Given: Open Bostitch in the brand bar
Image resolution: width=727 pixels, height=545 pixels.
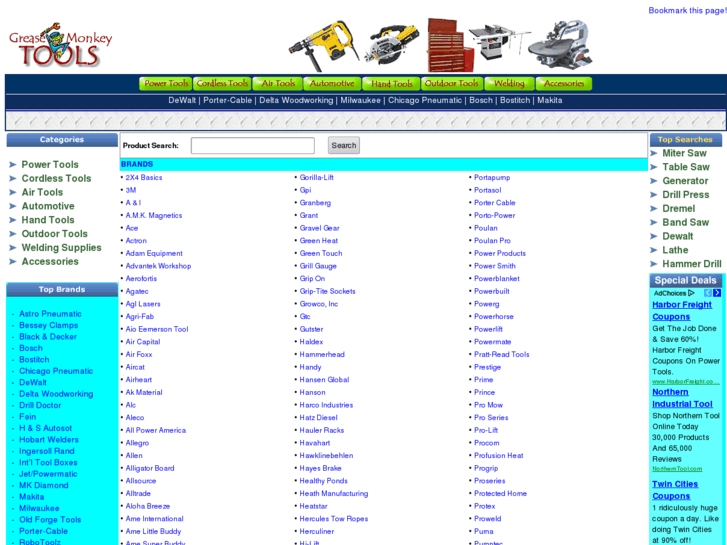Looking at the screenshot, I should point(515,100).
